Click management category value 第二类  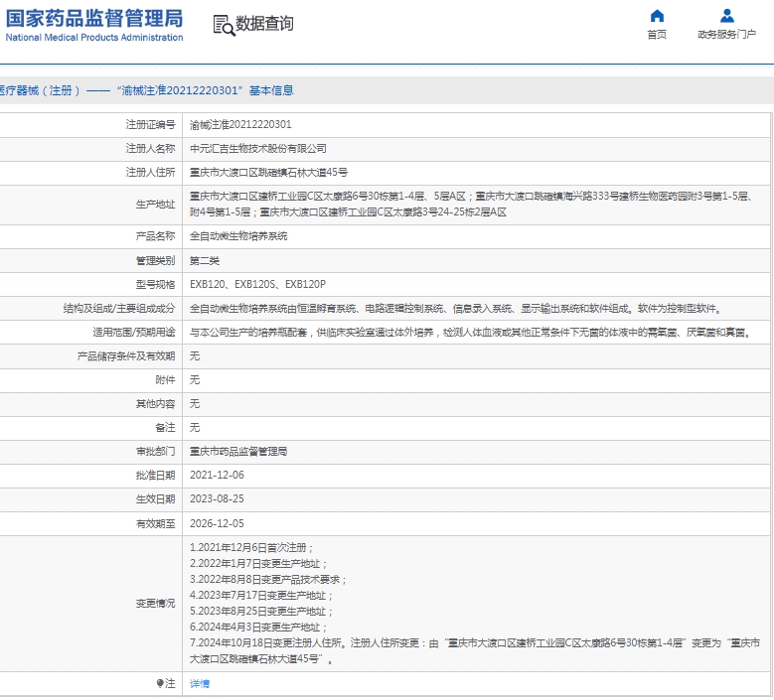(x=205, y=260)
